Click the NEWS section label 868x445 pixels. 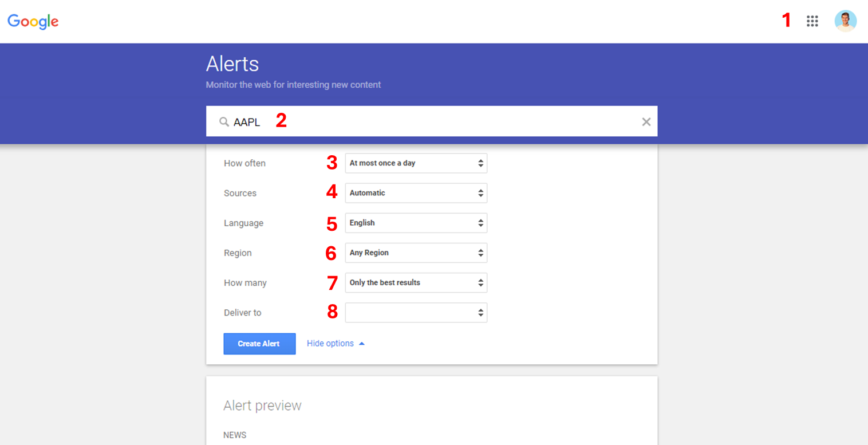pos(235,435)
